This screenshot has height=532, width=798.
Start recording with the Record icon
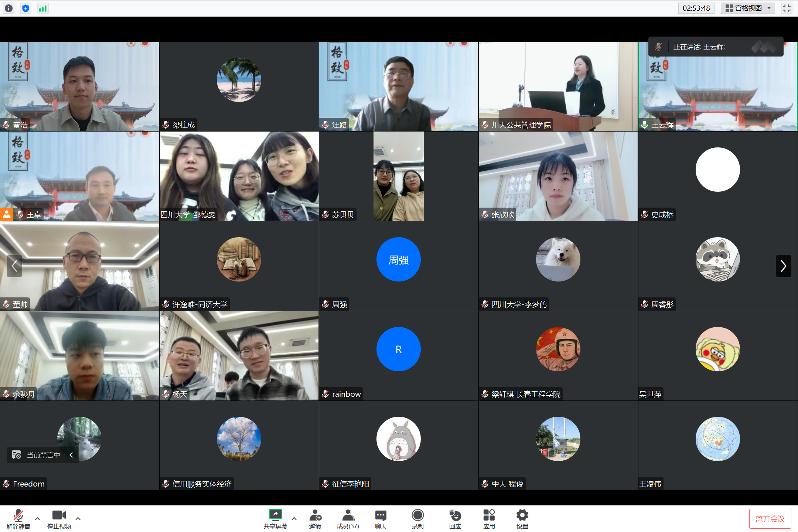pyautogui.click(x=417, y=519)
